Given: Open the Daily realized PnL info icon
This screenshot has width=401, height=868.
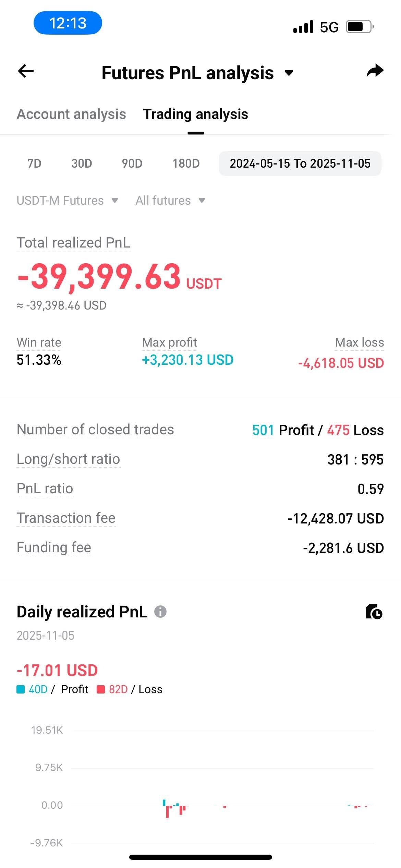Looking at the screenshot, I should point(160,612).
